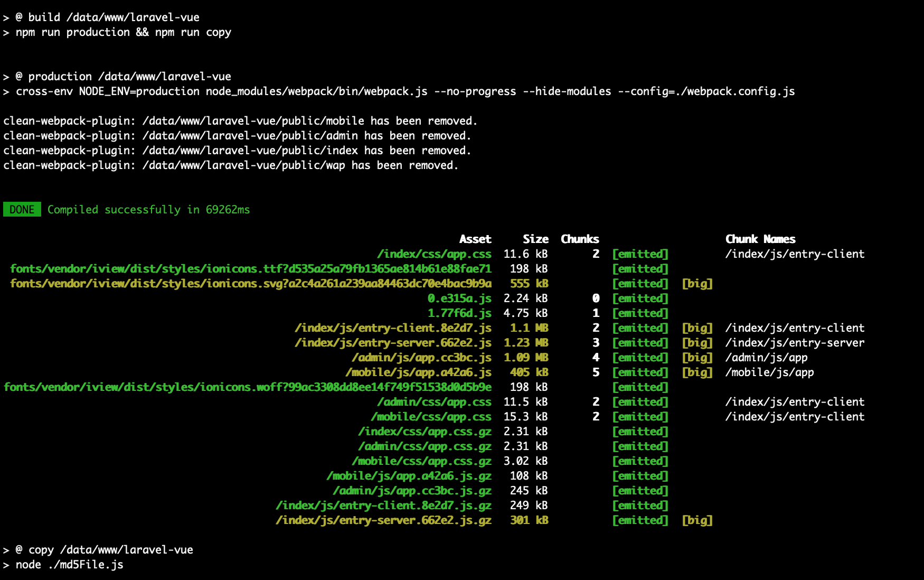
Task: Click the asset name '0.e315a.js'
Action: [x=459, y=298]
